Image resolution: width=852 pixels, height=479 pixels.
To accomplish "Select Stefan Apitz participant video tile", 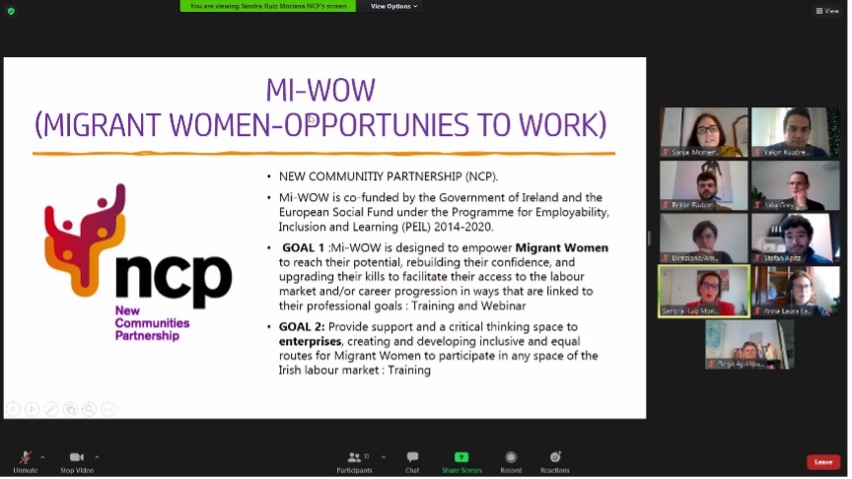I will tap(795, 238).
